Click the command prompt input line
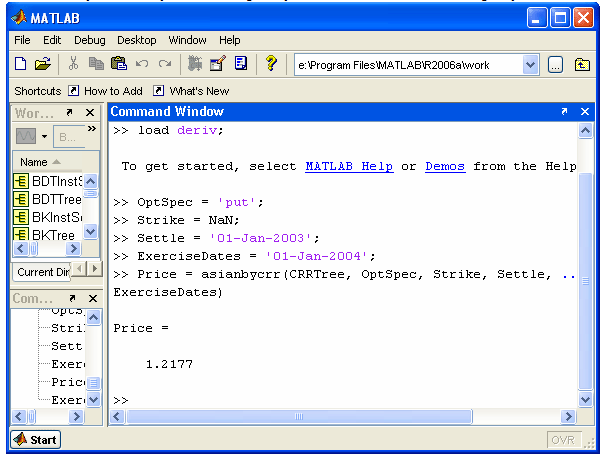Viewport: 600px width, 455px height. coord(344,400)
